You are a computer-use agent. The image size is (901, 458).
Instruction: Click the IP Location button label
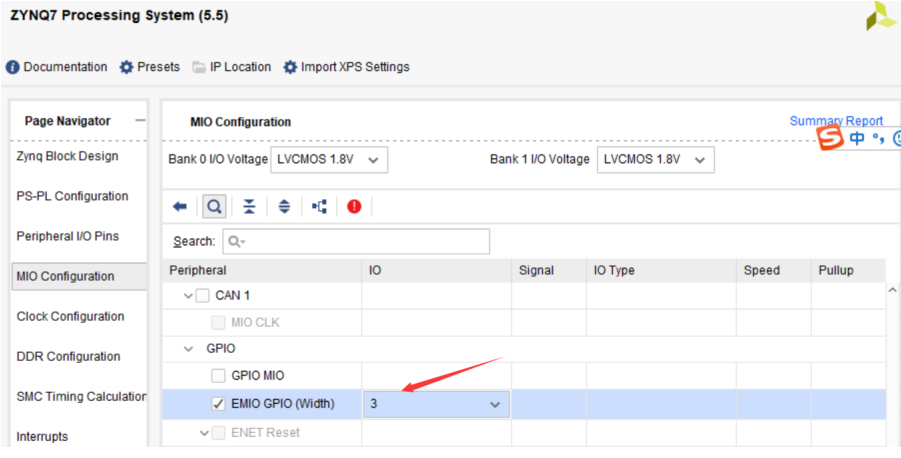(x=240, y=67)
